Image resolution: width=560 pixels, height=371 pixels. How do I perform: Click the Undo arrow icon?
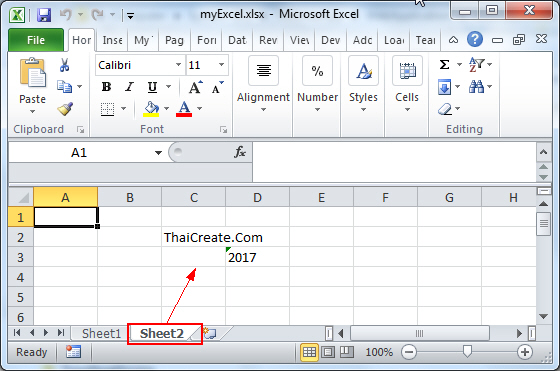click(x=66, y=15)
